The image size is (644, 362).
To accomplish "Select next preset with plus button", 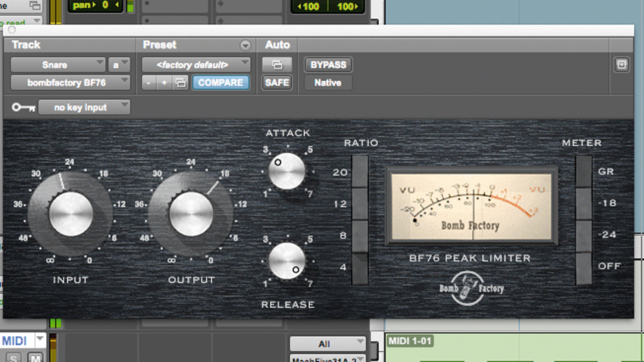I will coord(164,83).
